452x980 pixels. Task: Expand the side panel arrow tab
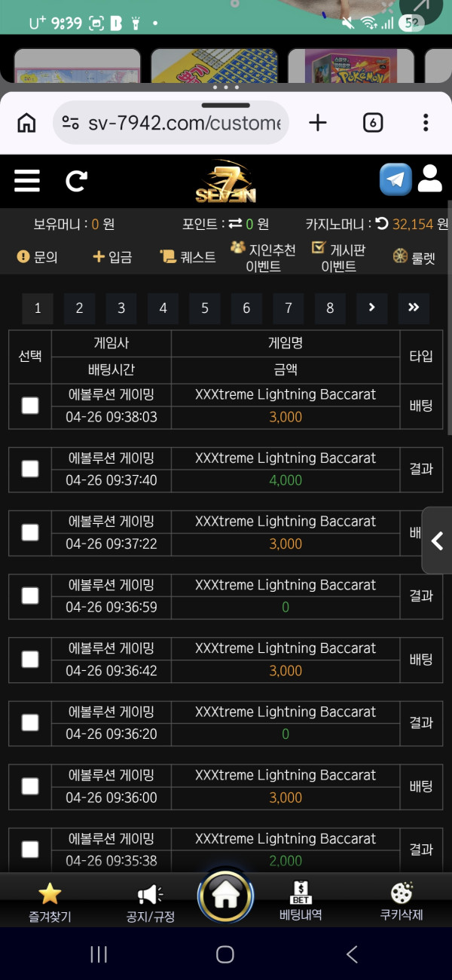437,541
